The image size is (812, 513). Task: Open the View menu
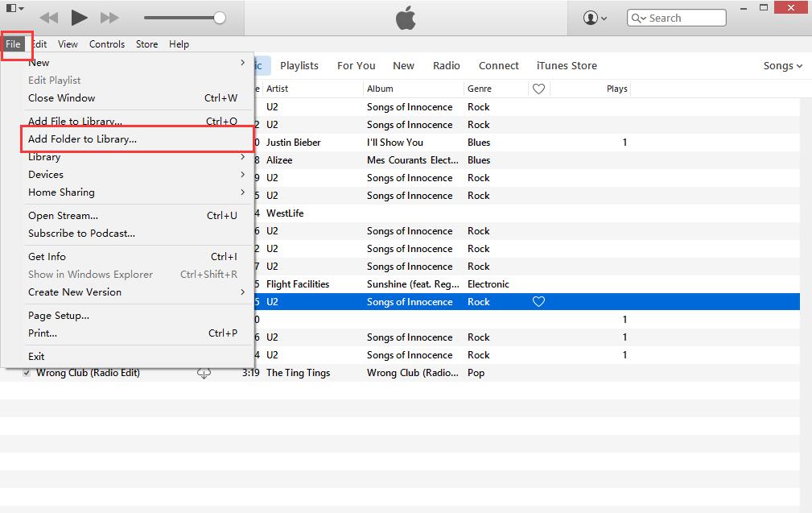(68, 44)
